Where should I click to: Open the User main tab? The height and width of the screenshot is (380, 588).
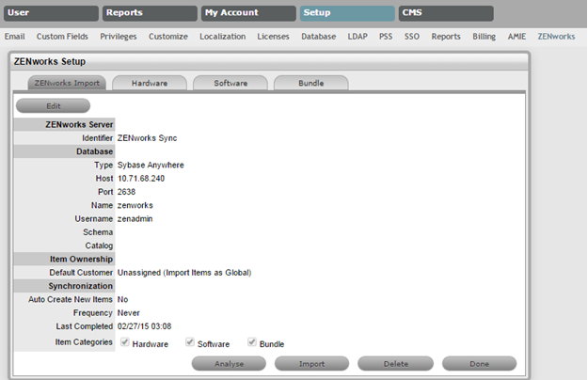click(x=50, y=13)
